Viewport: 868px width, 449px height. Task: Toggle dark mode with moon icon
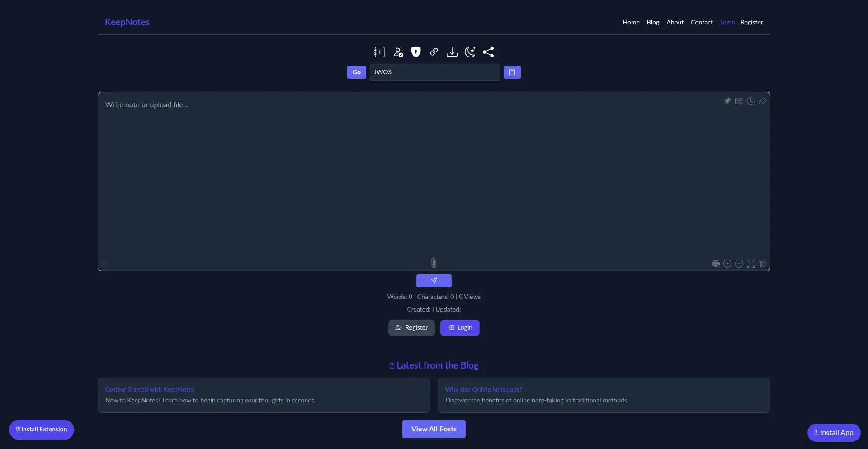(470, 52)
